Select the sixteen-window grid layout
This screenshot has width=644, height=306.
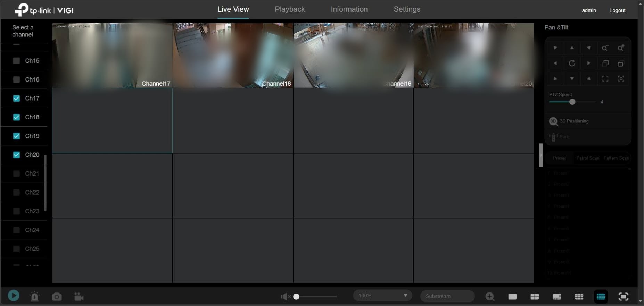[x=601, y=297]
